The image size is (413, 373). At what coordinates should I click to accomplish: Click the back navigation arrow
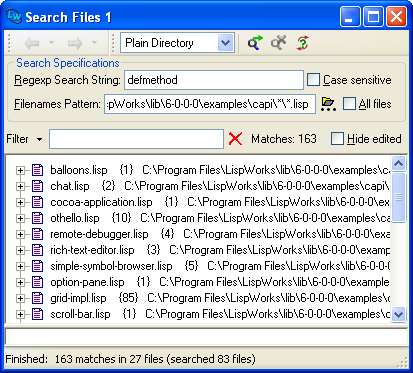coord(32,43)
